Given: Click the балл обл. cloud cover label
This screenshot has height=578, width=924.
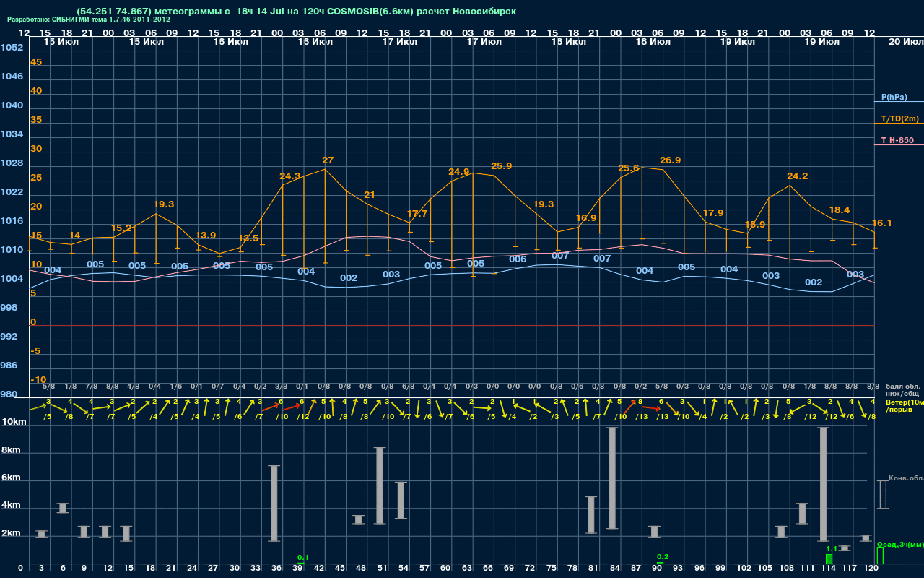Looking at the screenshot, I should (902, 387).
